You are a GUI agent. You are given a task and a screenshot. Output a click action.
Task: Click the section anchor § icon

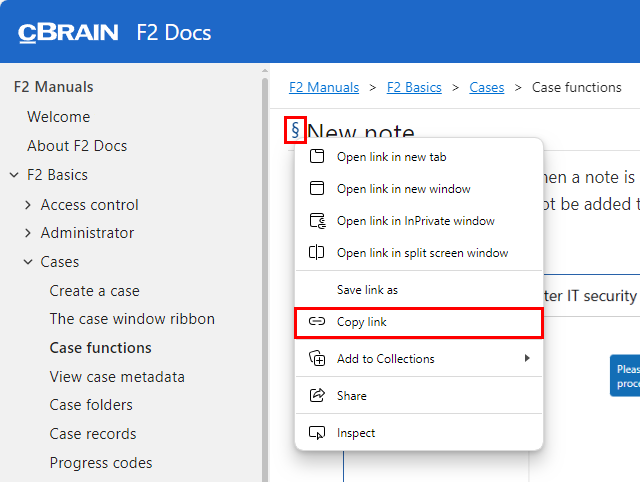tap(295, 130)
